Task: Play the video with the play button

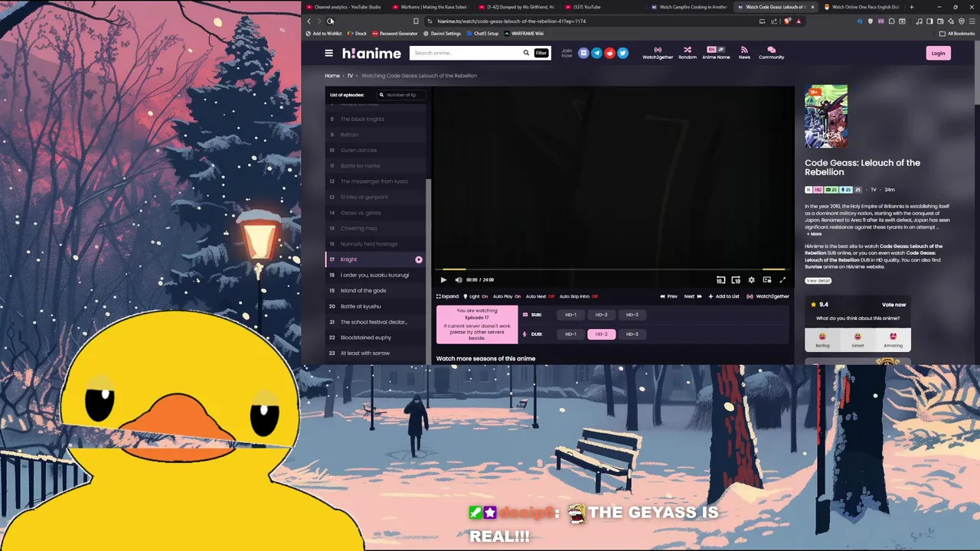Action: 443,280
